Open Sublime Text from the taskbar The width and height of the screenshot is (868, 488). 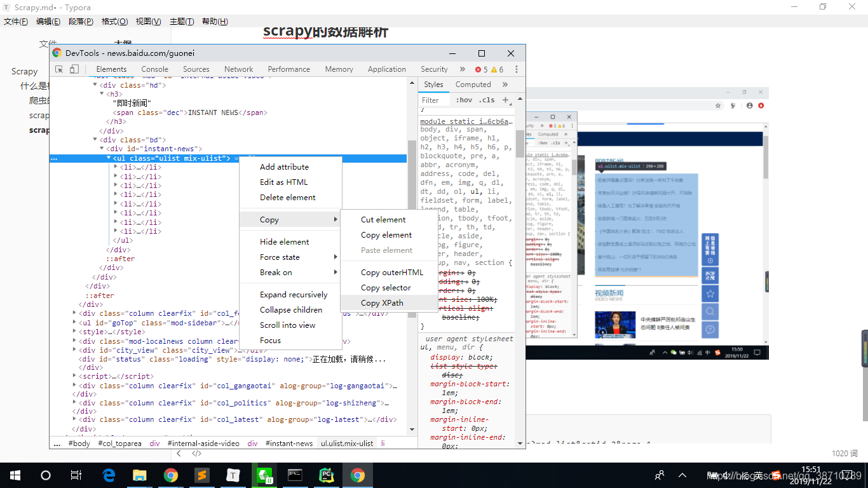(202, 475)
